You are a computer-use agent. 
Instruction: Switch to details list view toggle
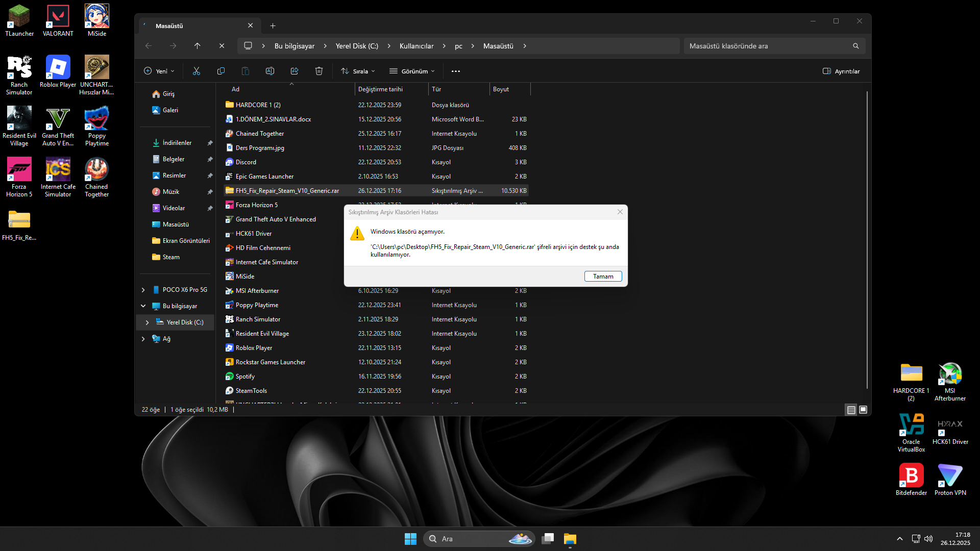click(x=851, y=410)
